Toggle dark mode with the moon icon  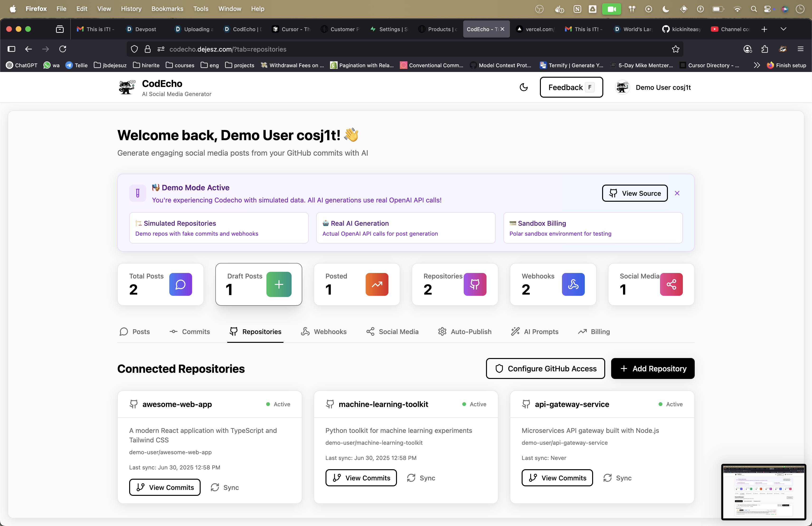[523, 87]
